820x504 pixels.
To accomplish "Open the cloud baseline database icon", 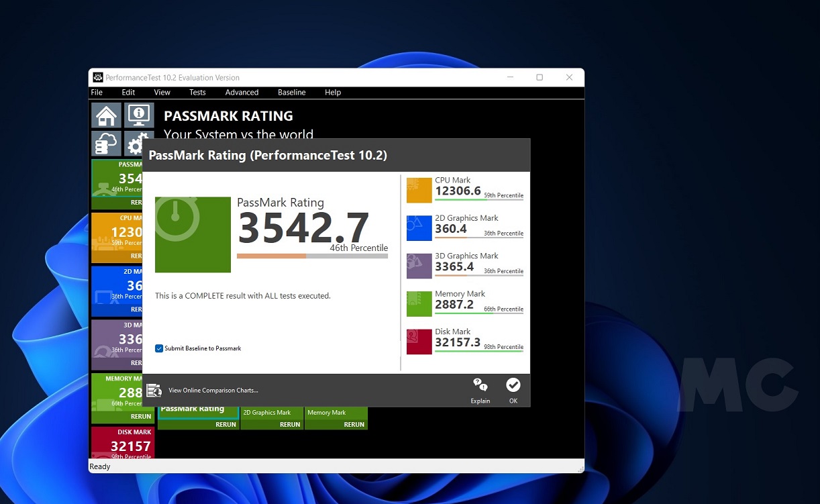I will click(106, 144).
